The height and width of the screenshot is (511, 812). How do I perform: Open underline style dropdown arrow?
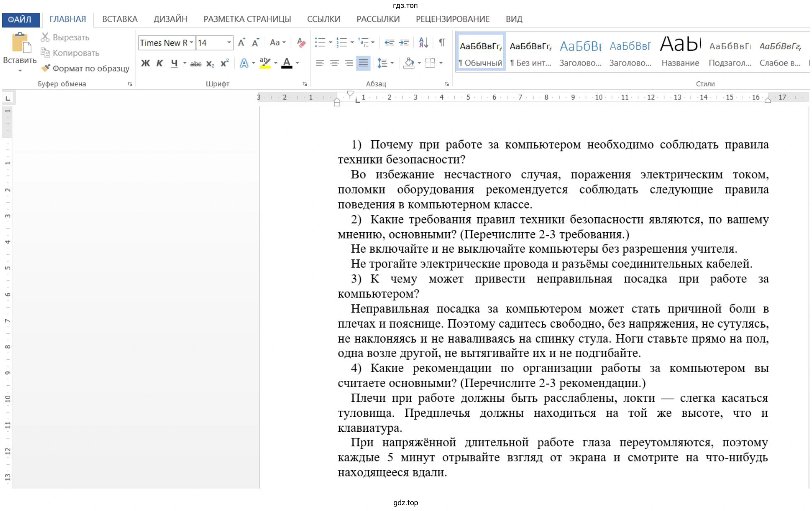pyautogui.click(x=184, y=63)
